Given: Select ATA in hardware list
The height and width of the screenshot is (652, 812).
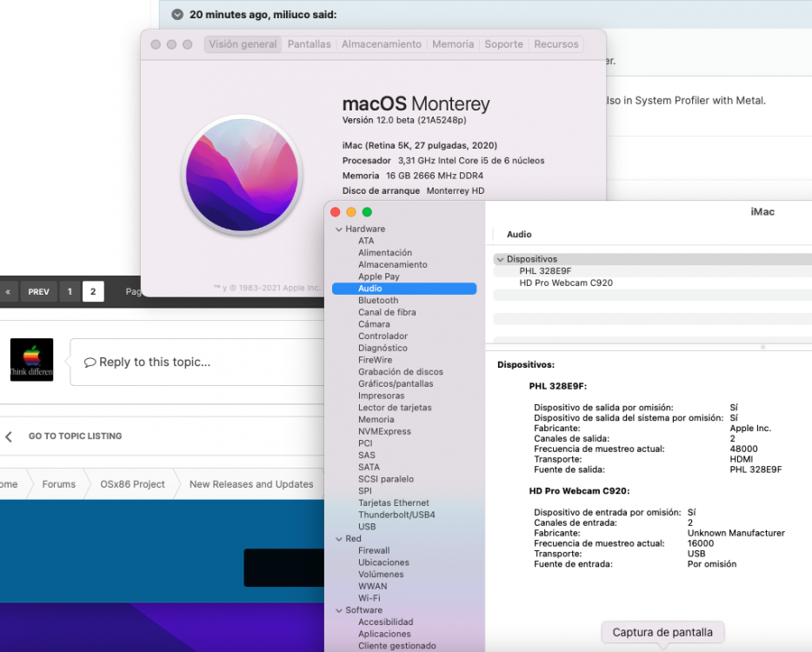Looking at the screenshot, I should click(366, 241).
